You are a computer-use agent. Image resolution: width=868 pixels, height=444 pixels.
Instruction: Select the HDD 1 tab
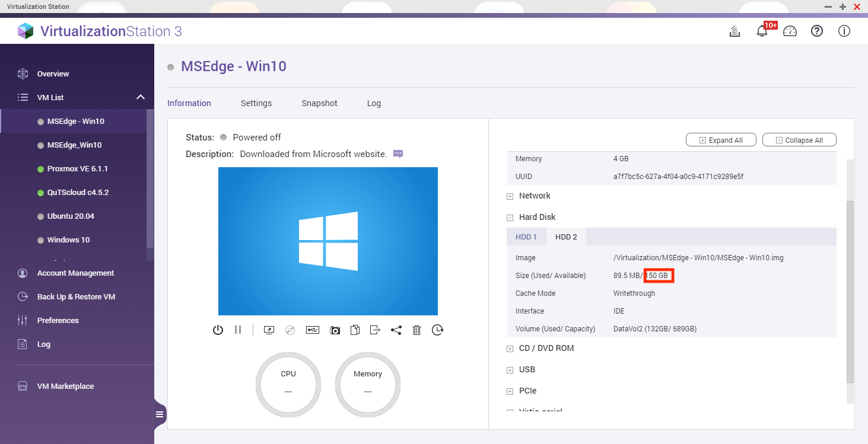coord(526,237)
